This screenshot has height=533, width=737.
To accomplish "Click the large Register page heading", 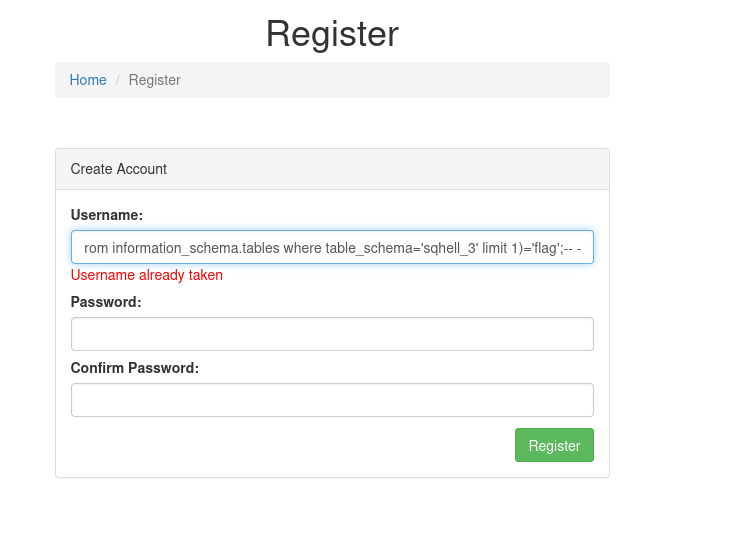I will [332, 34].
